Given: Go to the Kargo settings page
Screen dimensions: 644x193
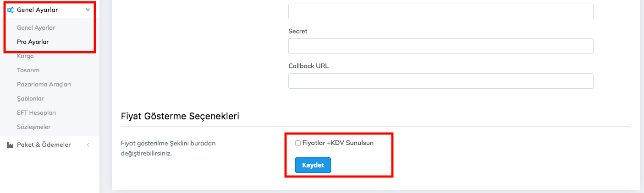Looking at the screenshot, I should pyautogui.click(x=25, y=56).
